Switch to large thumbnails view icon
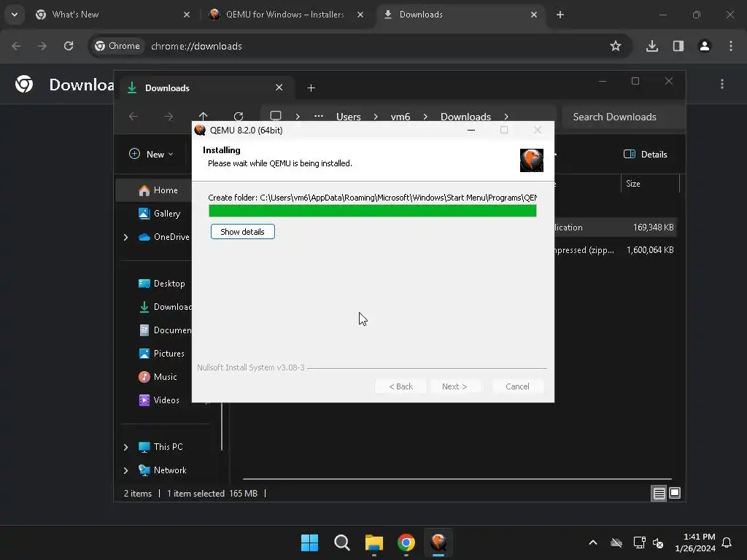The width and height of the screenshot is (747, 560). [675, 494]
